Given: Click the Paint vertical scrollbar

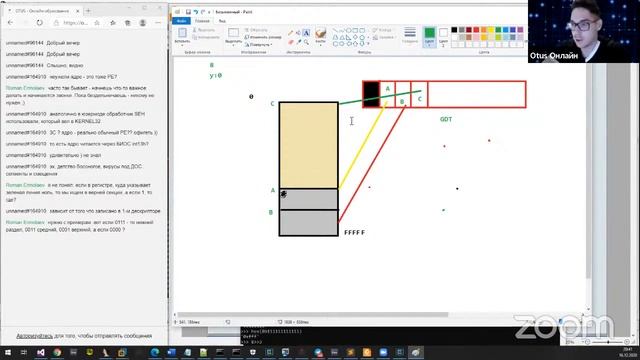Looking at the screenshot, I should [x=588, y=169].
